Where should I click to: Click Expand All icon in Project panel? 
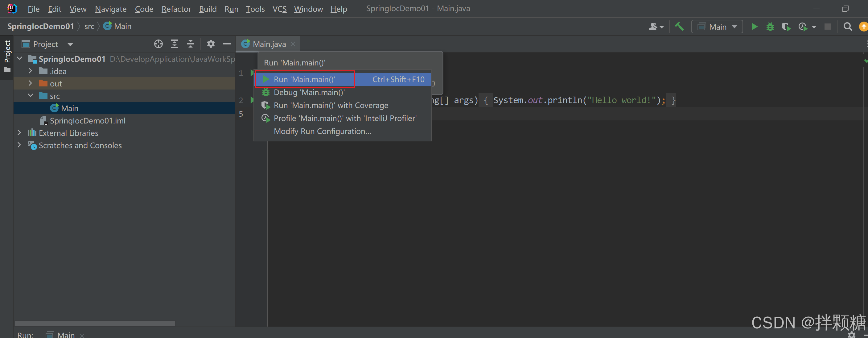click(174, 44)
